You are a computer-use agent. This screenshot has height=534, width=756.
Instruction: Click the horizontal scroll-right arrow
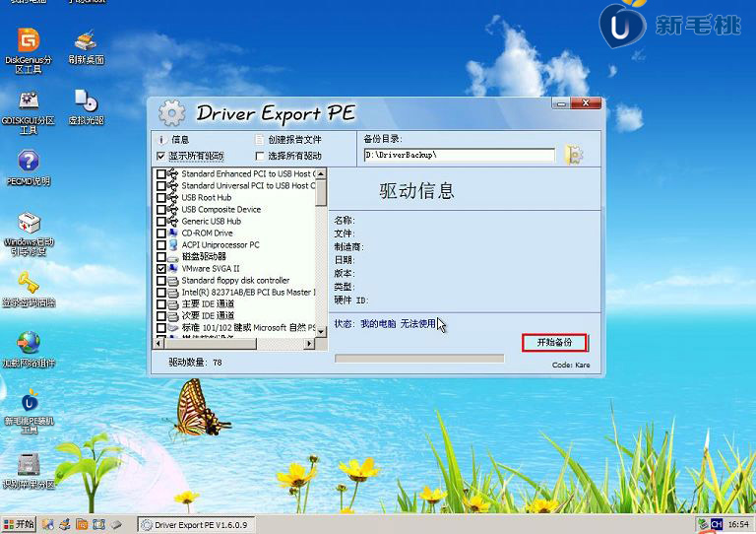click(309, 344)
